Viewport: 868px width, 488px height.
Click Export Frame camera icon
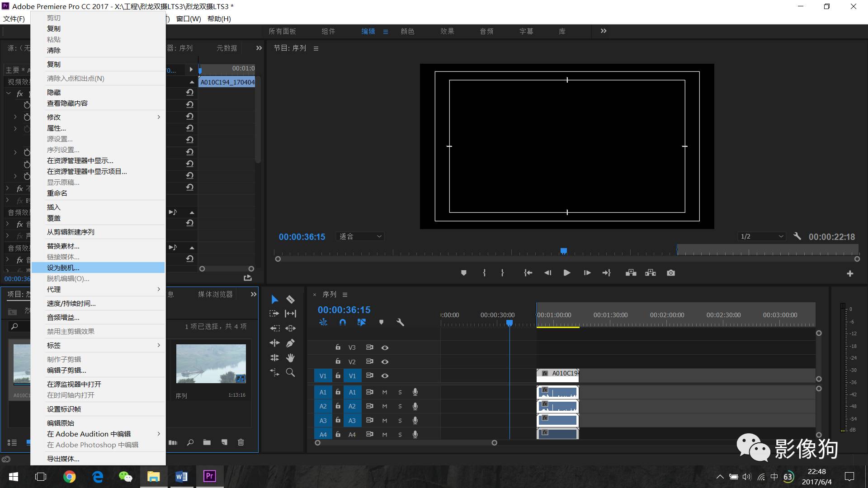670,273
